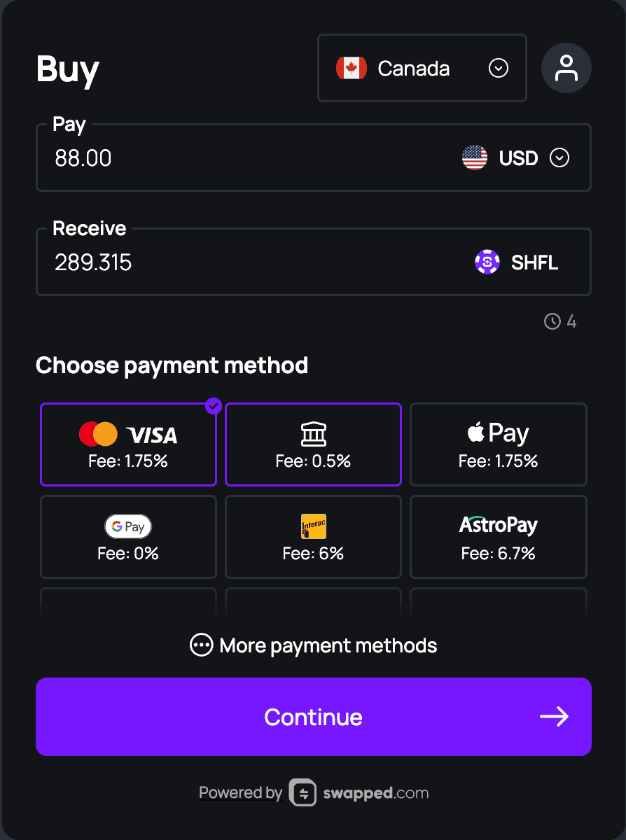The image size is (626, 840).
Task: Choose Google Pay payment method
Action: (x=128, y=537)
